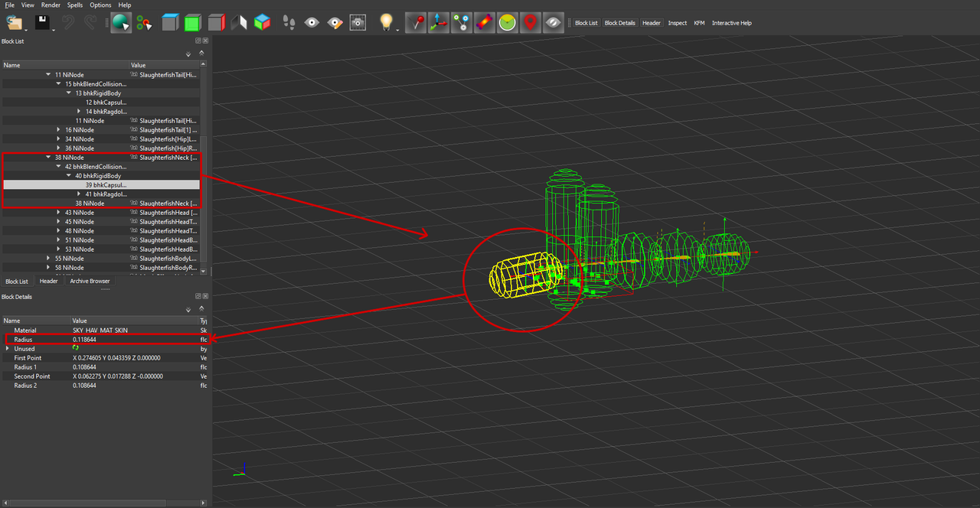Viewport: 980px width, 508px height.
Task: Select the 39 bhkCapsul tree row
Action: pyautogui.click(x=100, y=184)
